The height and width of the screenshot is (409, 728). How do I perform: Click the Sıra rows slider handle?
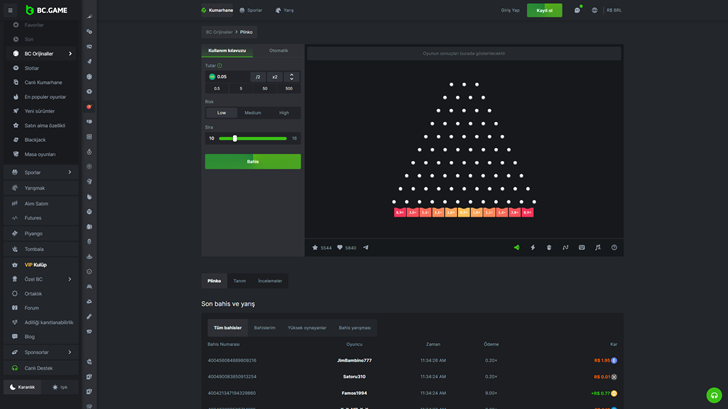click(x=235, y=138)
